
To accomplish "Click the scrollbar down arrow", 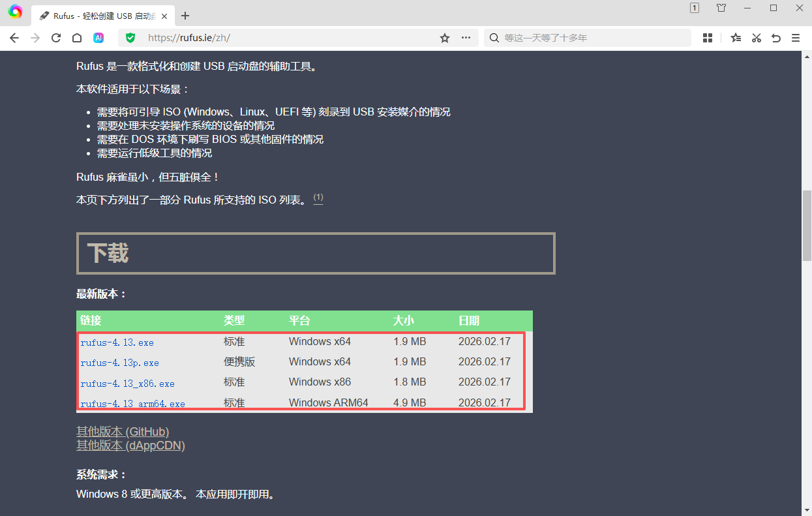I will pos(807,510).
